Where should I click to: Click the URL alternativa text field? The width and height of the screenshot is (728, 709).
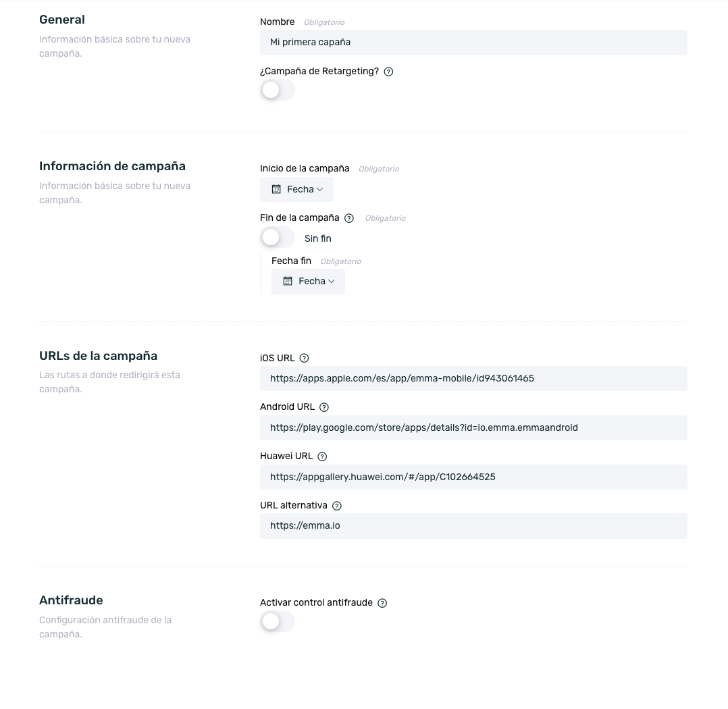click(x=473, y=526)
